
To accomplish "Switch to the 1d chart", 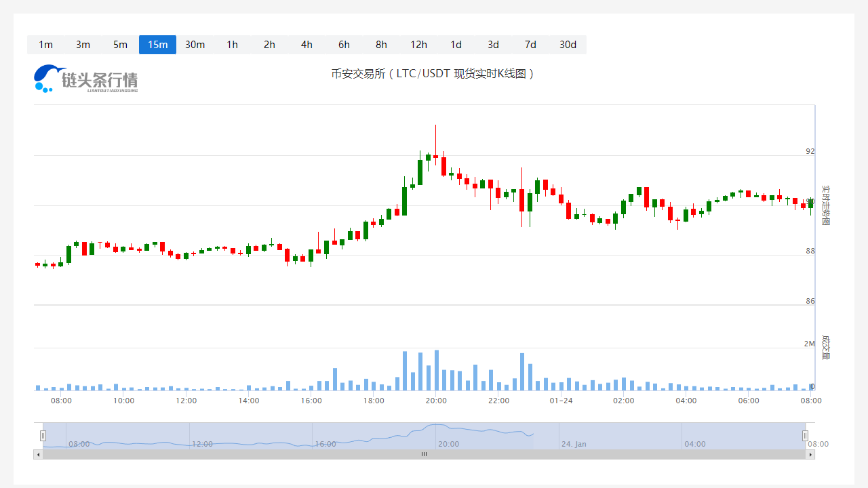I will [456, 45].
